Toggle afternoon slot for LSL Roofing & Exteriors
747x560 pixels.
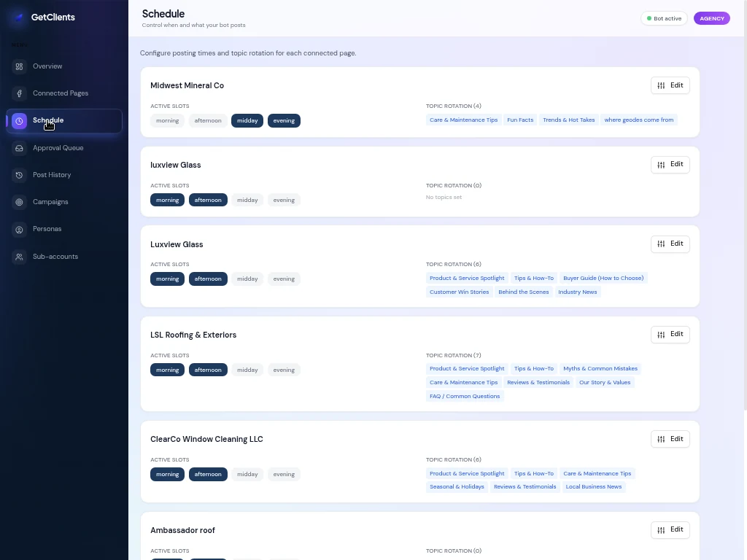point(208,370)
